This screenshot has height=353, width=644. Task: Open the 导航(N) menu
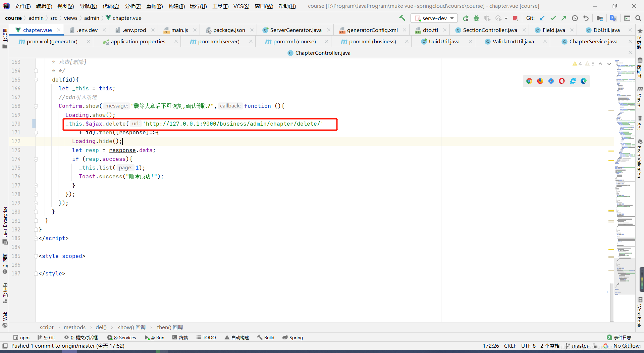(x=88, y=6)
